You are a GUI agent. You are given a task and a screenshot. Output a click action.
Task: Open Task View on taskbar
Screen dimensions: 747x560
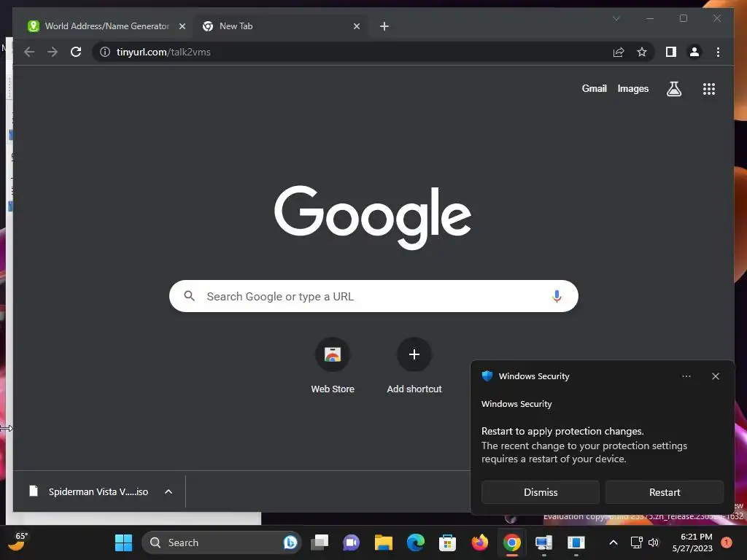pos(320,542)
